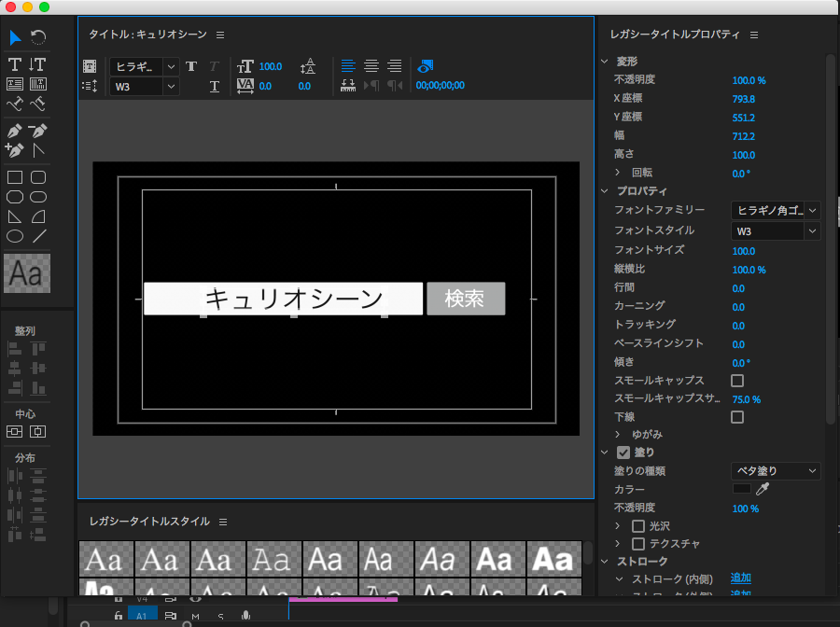
Task: Click the 検索 button in the title canvas
Action: click(x=465, y=299)
